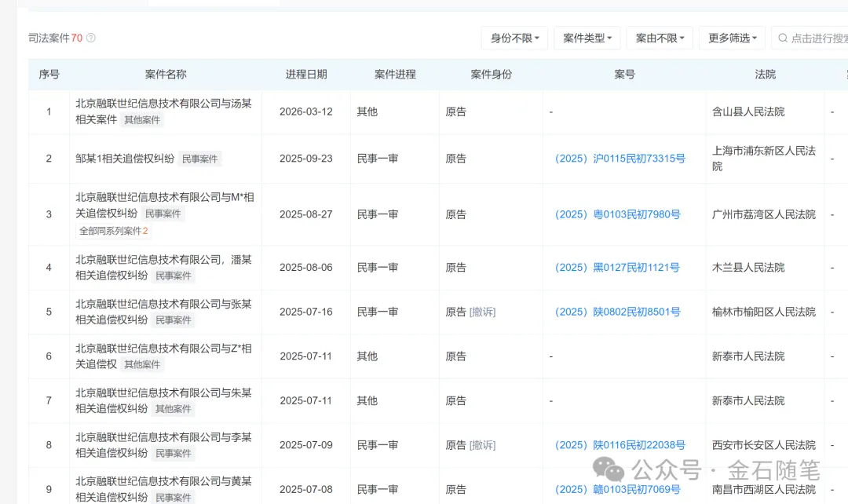Open case number (2025)陕0116民初22038号
This screenshot has width=848, height=504.
620,444
